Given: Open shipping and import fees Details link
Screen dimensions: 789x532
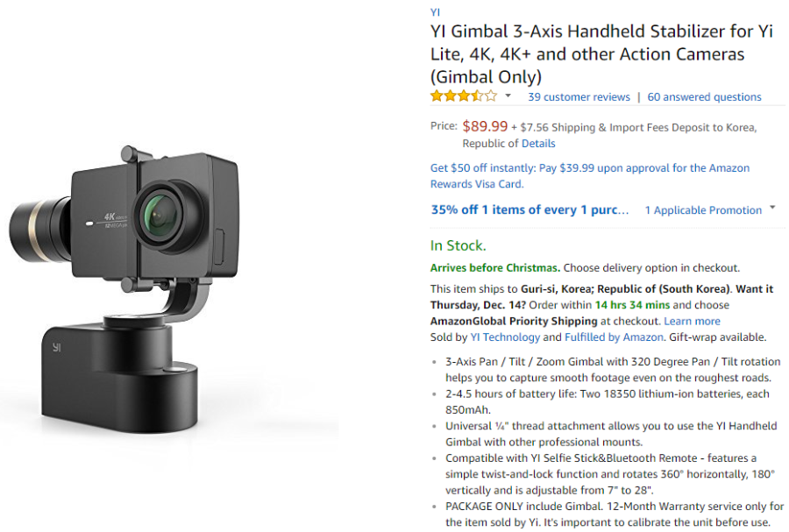Looking at the screenshot, I should tap(538, 144).
